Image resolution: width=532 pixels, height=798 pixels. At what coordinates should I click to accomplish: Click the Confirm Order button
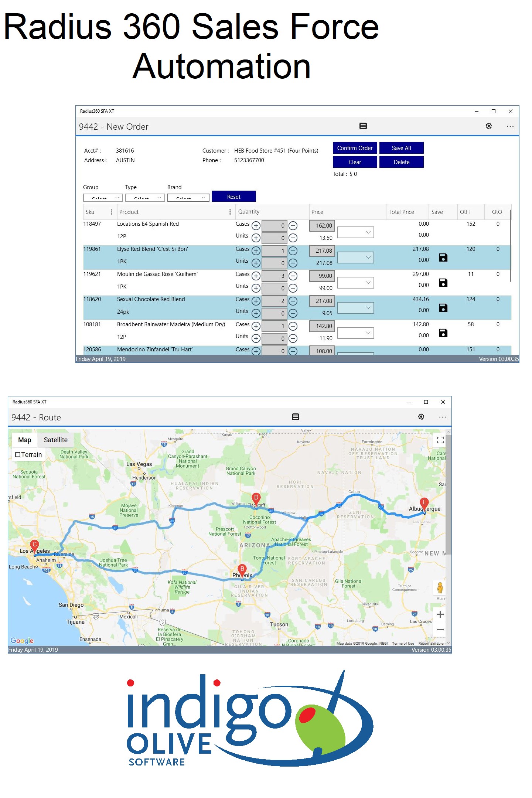355,148
